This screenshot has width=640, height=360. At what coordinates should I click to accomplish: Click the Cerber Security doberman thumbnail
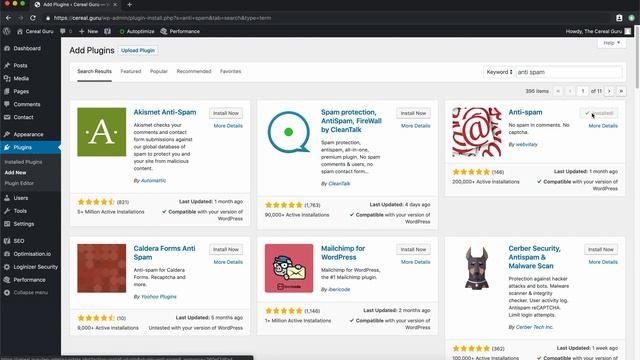(x=476, y=268)
